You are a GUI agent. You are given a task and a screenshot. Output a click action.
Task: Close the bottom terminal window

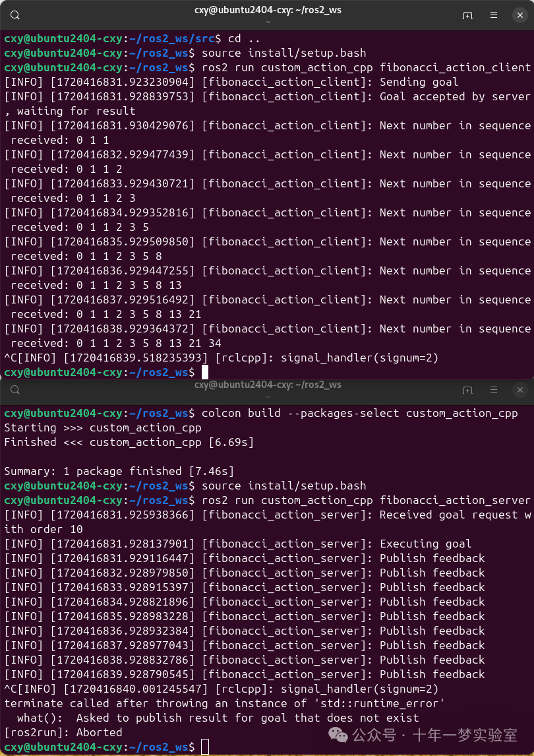[519, 390]
